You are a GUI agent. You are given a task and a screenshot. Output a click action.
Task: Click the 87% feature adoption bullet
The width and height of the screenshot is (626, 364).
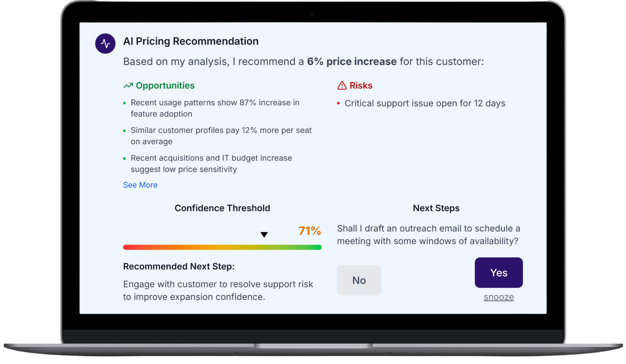(215, 108)
